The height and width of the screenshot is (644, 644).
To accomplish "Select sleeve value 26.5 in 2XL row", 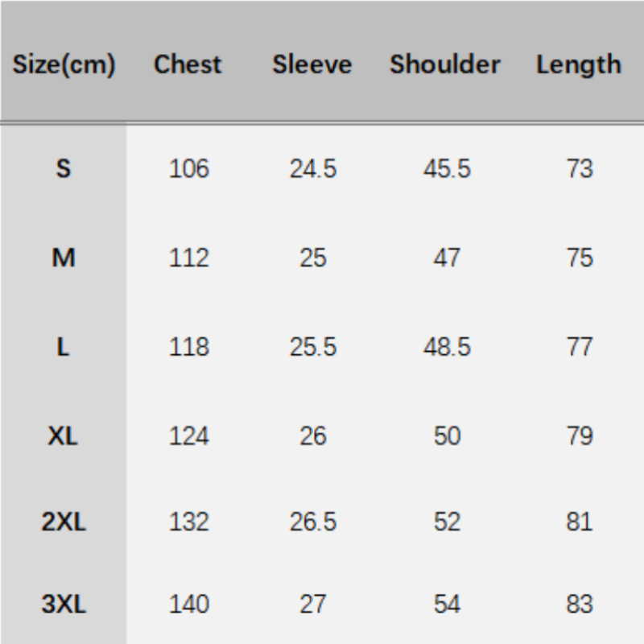I will [x=313, y=522].
